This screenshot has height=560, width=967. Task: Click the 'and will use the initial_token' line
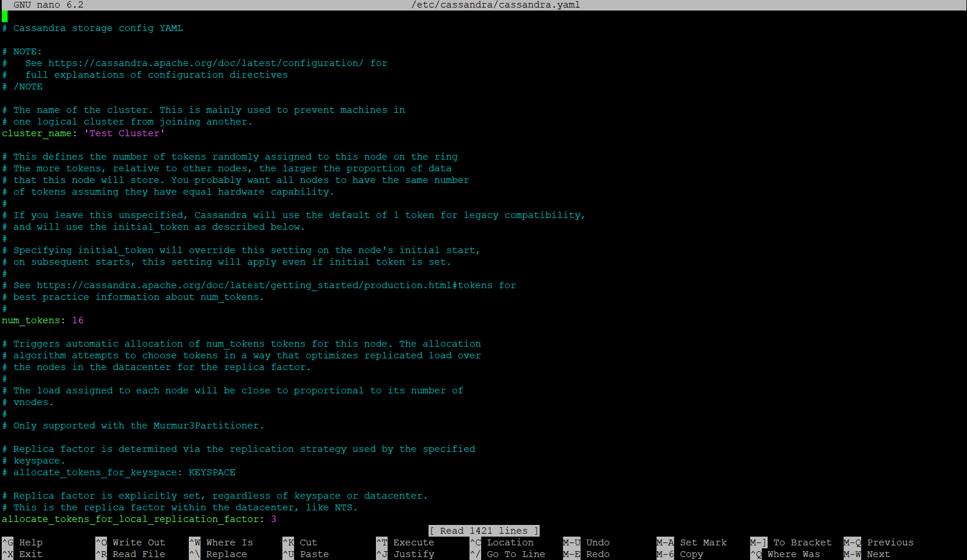tap(154, 227)
